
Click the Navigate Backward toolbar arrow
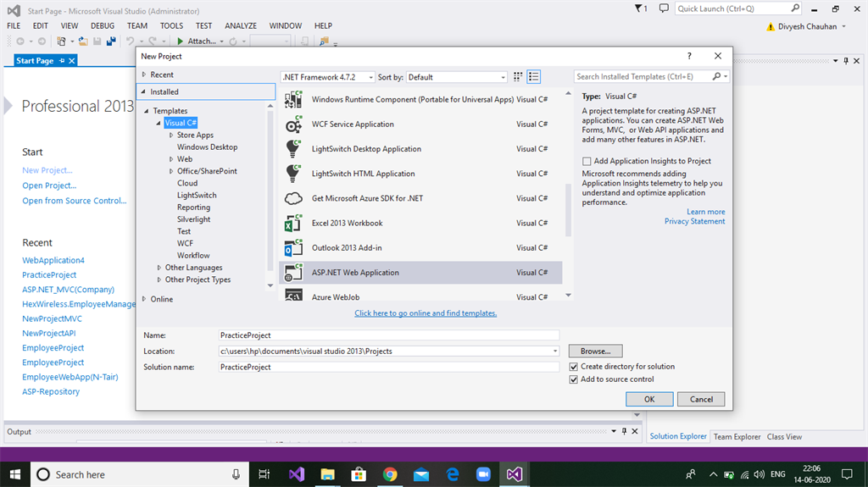pyautogui.click(x=20, y=41)
